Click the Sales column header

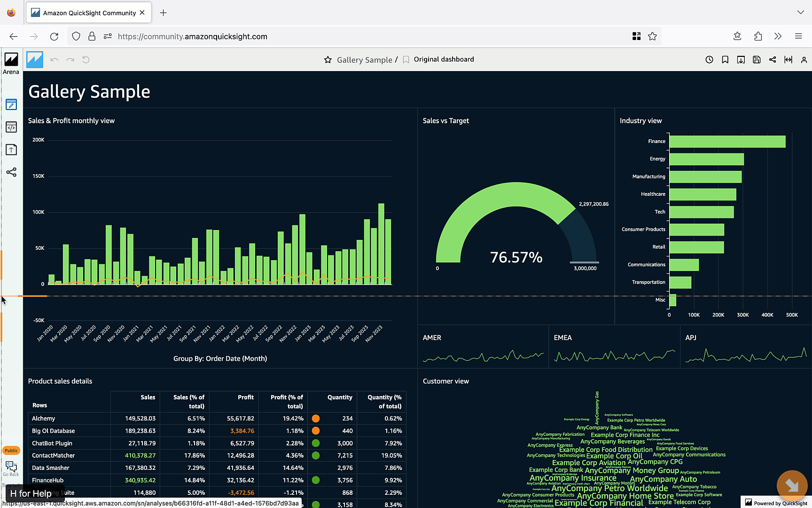click(x=148, y=397)
